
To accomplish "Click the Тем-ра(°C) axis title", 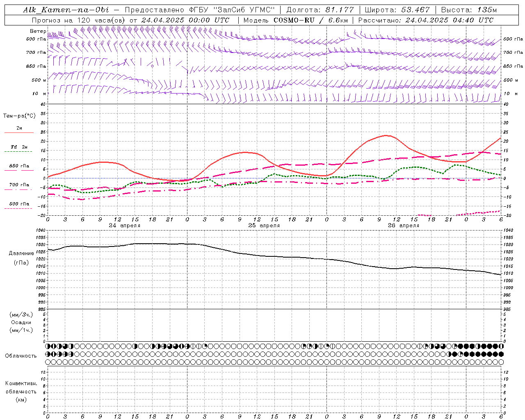I will point(19,116).
